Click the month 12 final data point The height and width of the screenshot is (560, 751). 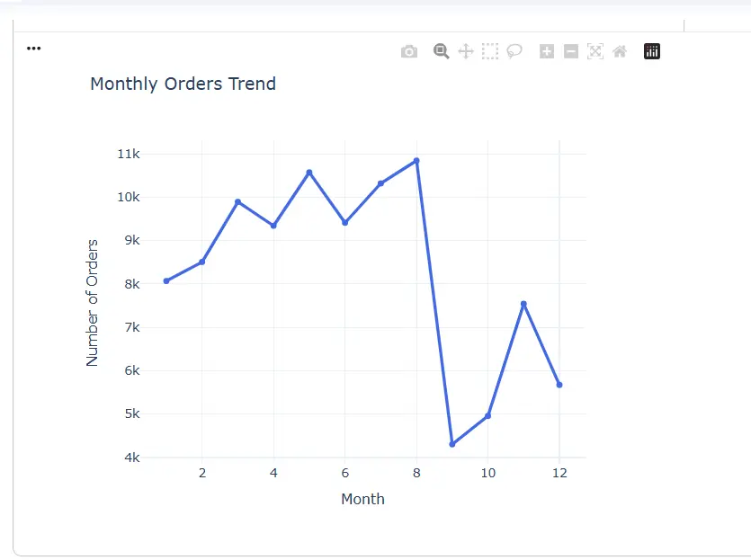(x=559, y=385)
